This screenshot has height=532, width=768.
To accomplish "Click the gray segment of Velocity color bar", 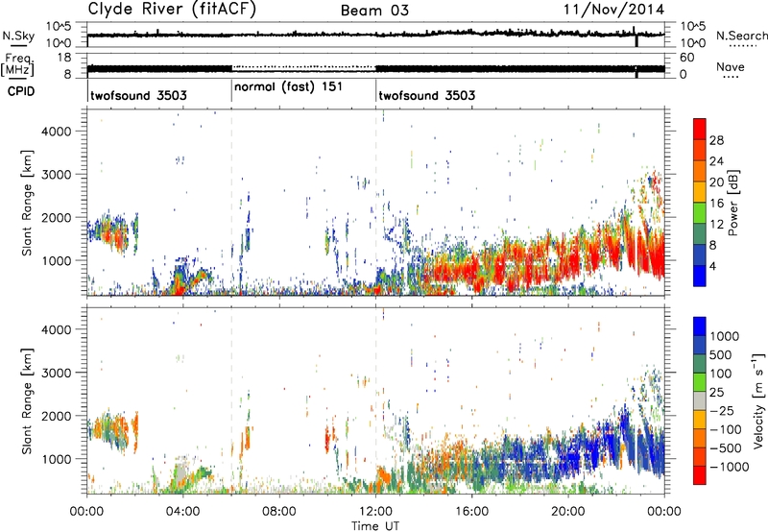I will [x=700, y=400].
